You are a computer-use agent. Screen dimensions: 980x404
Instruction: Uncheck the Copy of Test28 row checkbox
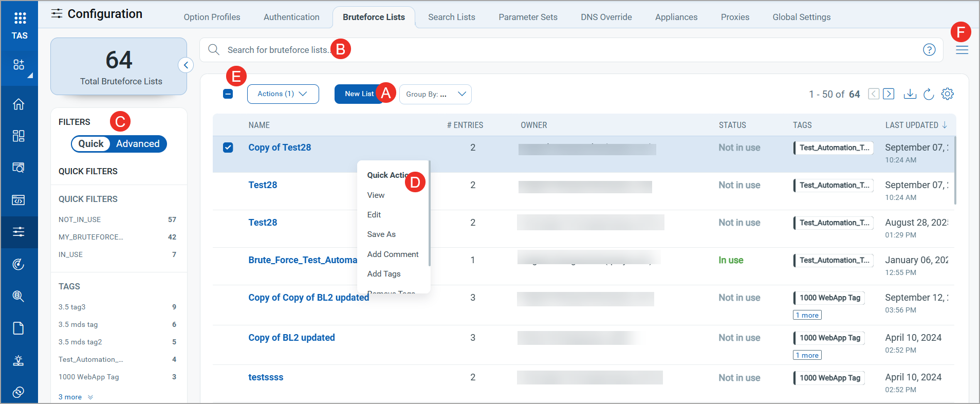point(228,148)
